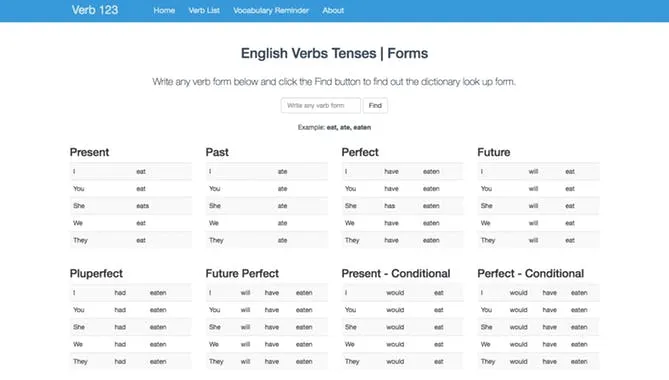Select 'eats' in the Present She row
Viewport: 669px width, 380px height.
143,206
